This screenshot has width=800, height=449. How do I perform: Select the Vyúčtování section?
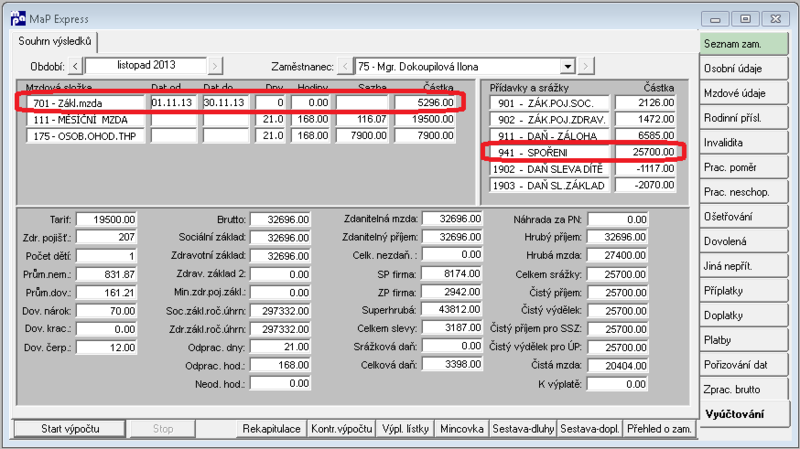pyautogui.click(x=743, y=414)
